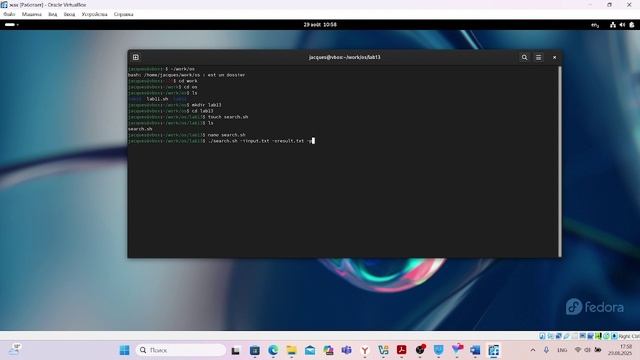Click the current terminal command line
640x360 pixels.
tap(221, 141)
